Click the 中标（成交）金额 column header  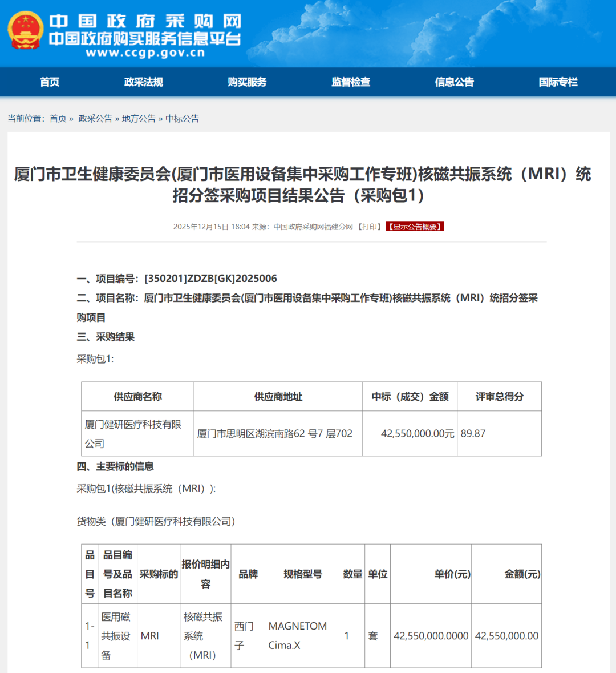410,397
